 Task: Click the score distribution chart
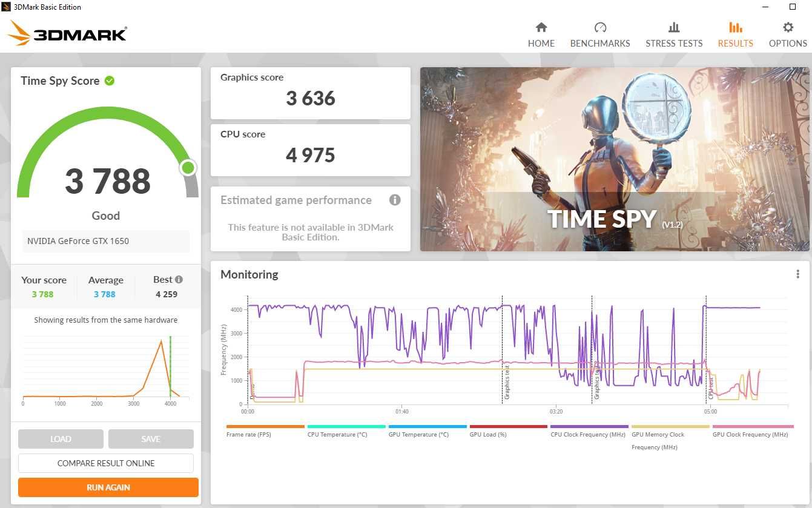click(106, 369)
